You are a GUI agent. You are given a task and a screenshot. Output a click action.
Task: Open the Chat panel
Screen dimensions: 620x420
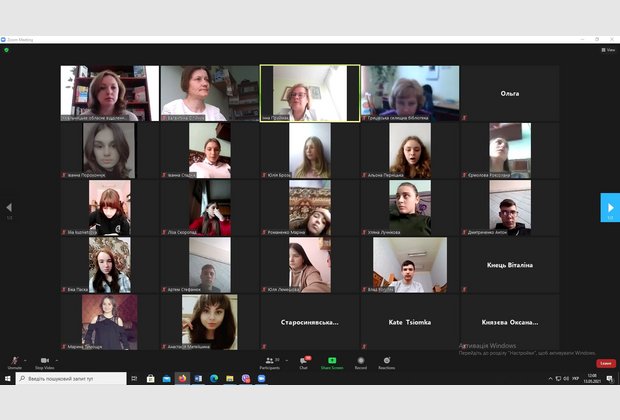pyautogui.click(x=304, y=363)
